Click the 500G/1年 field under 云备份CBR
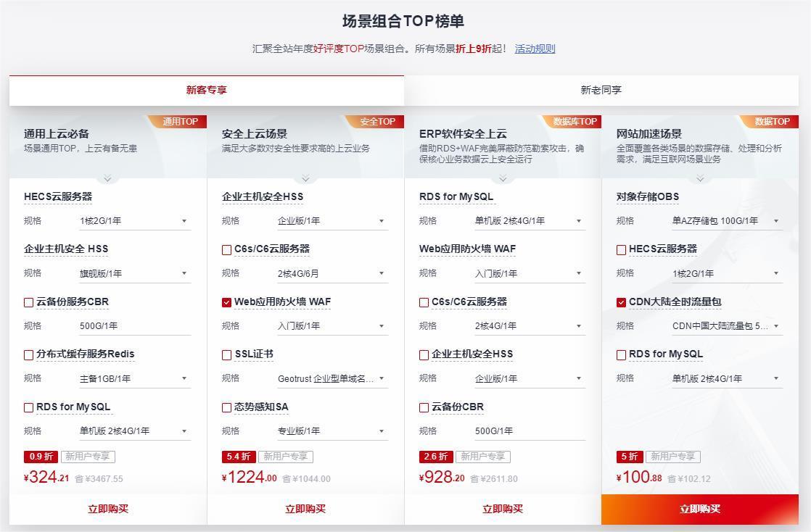811x532 pixels. (530, 431)
